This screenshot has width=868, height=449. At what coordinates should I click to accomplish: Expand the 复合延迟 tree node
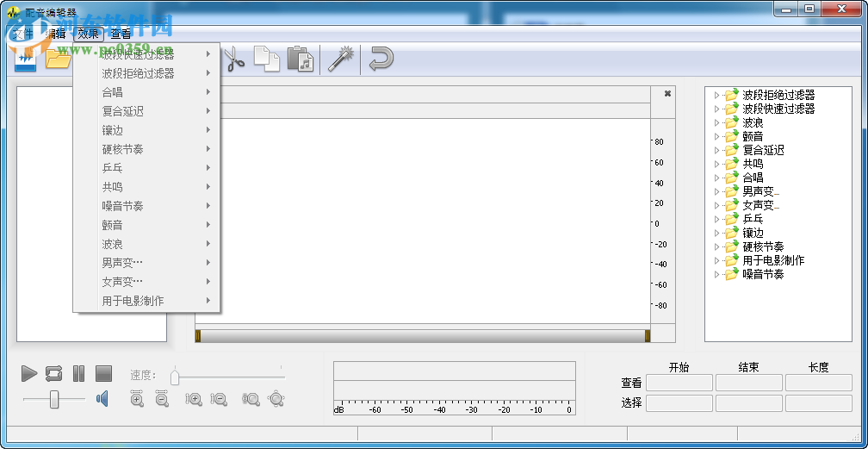point(717,150)
